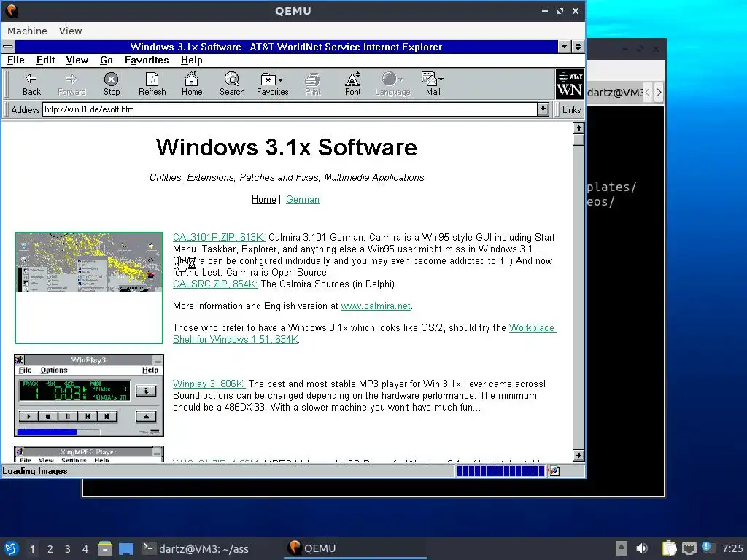Open the QEMU Machine menu
The width and height of the screenshot is (747, 560).
[x=27, y=31]
